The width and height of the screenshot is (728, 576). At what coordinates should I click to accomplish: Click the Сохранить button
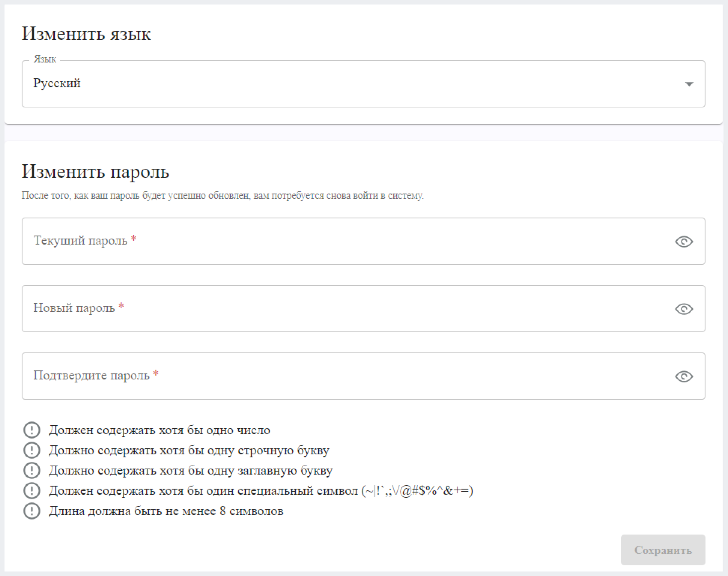[663, 550]
